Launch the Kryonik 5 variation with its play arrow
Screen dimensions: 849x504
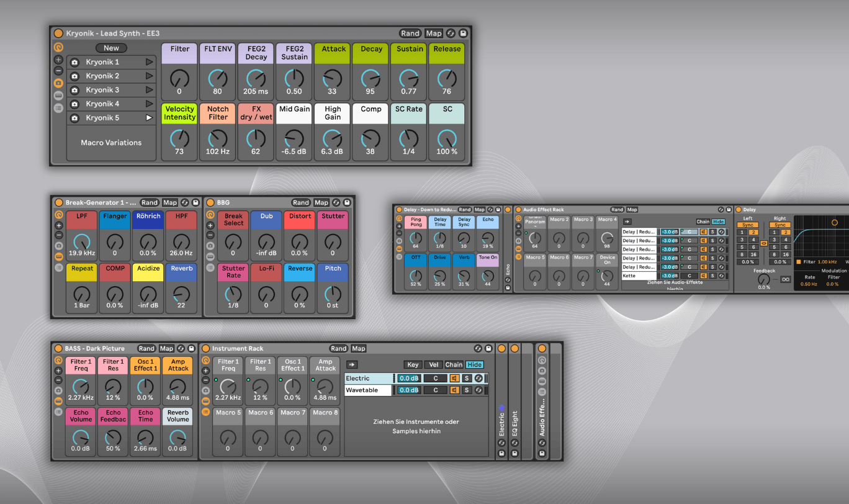(x=149, y=118)
